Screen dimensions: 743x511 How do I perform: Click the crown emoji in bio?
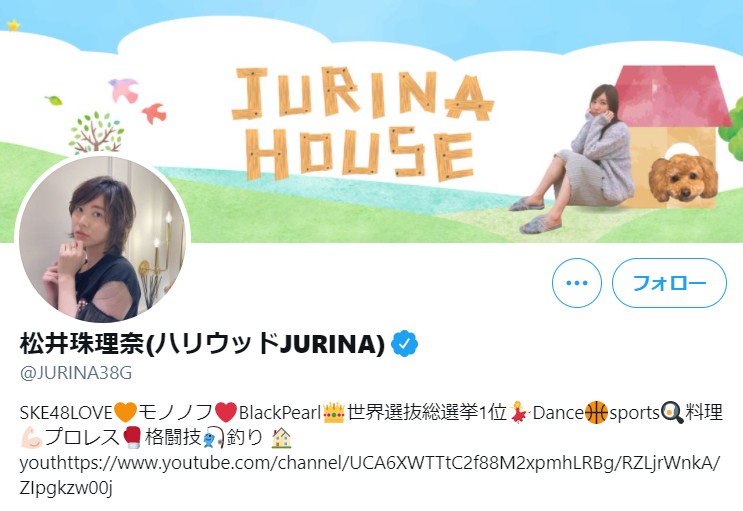(334, 412)
